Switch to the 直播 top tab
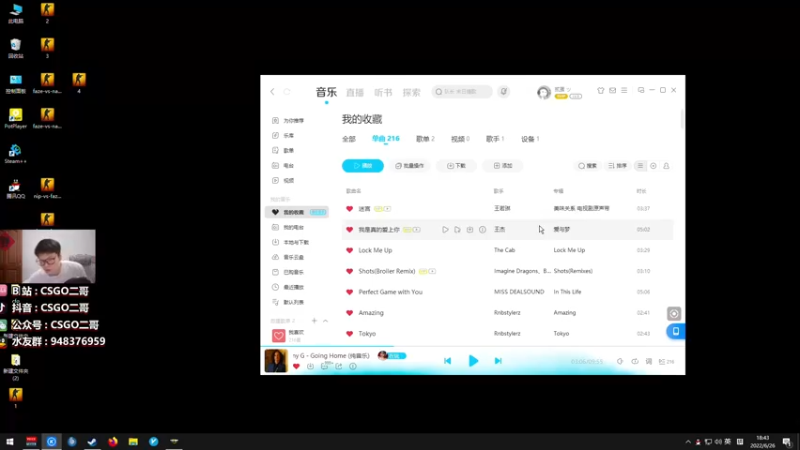Viewport: 800px width, 450px height. pos(355,92)
